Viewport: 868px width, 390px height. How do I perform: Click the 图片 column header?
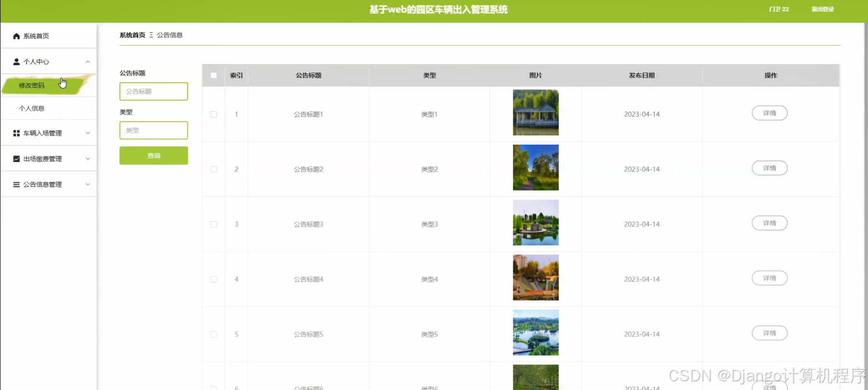(535, 75)
